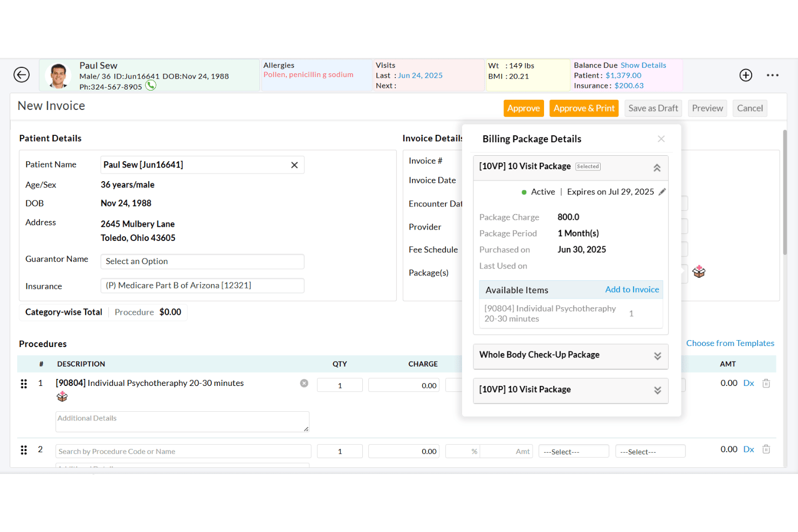Click DESCRIPTION column header
Screen dimensions: 798x532
point(81,364)
